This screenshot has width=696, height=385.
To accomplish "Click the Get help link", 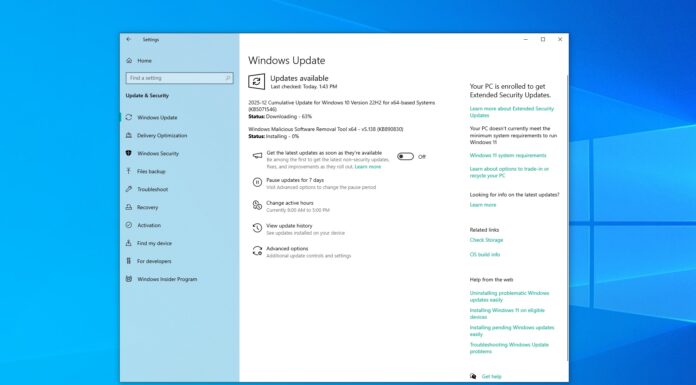I will (x=491, y=377).
